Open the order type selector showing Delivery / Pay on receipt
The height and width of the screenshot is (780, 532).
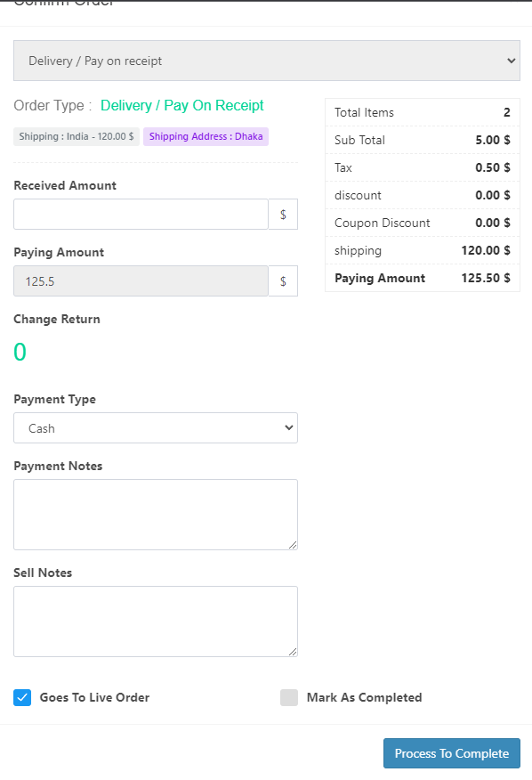click(265, 60)
